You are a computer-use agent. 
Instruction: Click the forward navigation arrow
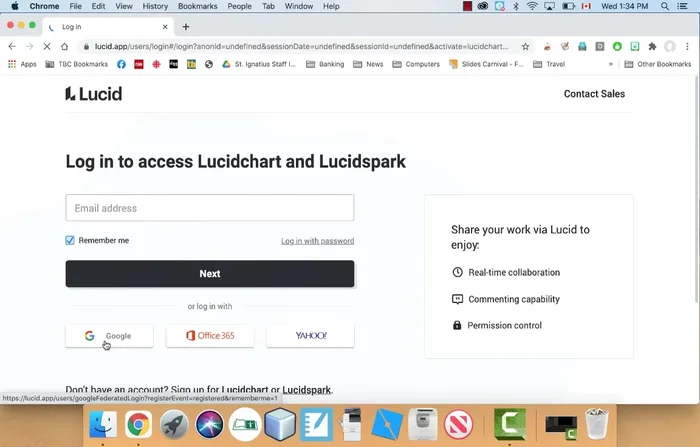pos(29,46)
